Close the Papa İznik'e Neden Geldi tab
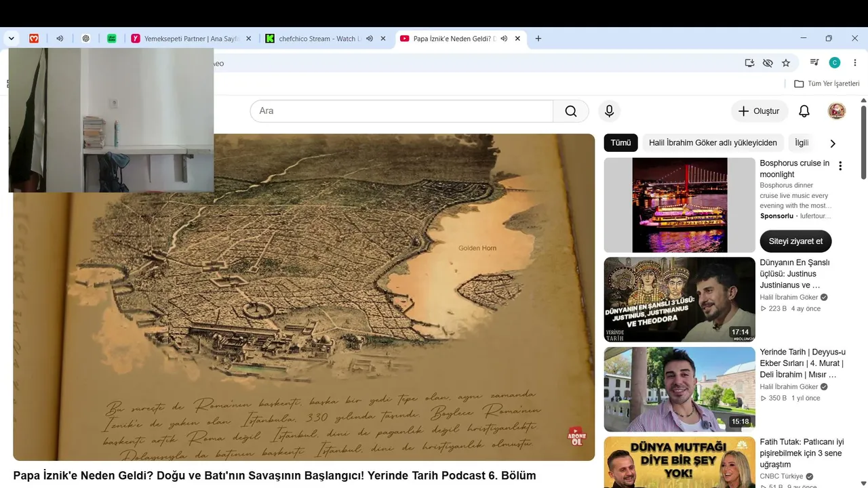Screen dimensions: 868x488 point(517,39)
